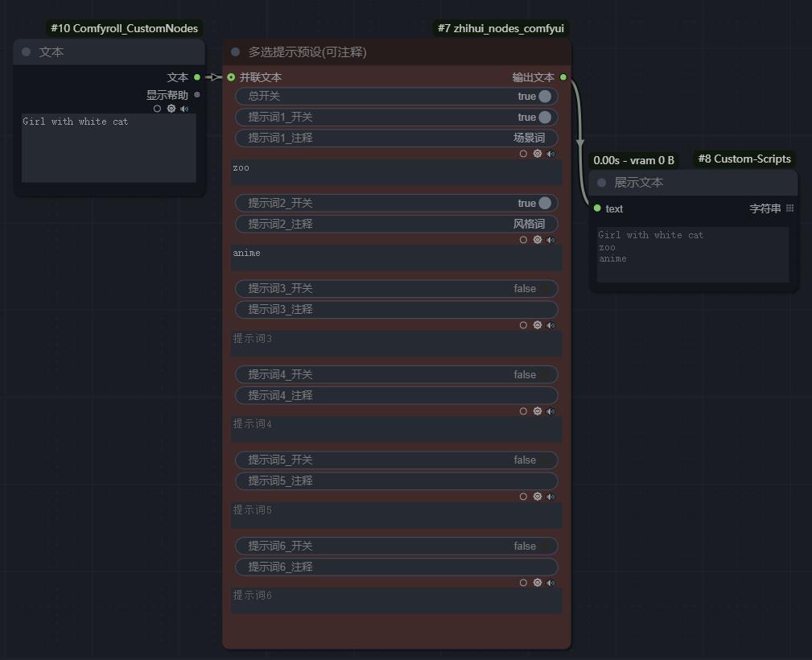Select the 多选提示预设(可注释) node title
The width and height of the screenshot is (812, 660).
click(x=397, y=52)
